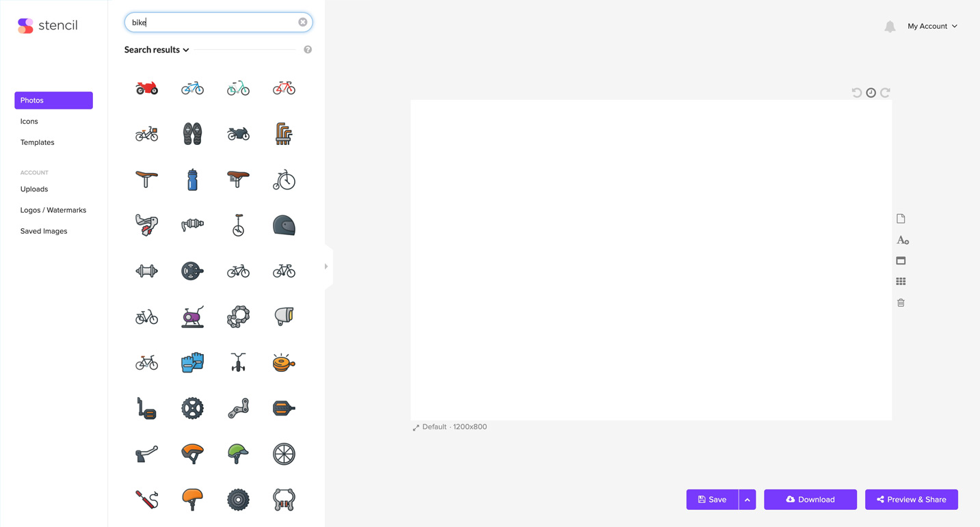Clear the bike search text
Screen dimensions: 980x527
[302, 23]
